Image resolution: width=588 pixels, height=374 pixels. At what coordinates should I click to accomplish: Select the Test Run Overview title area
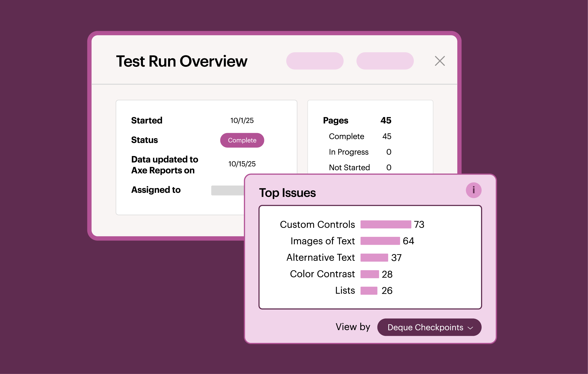click(x=182, y=61)
